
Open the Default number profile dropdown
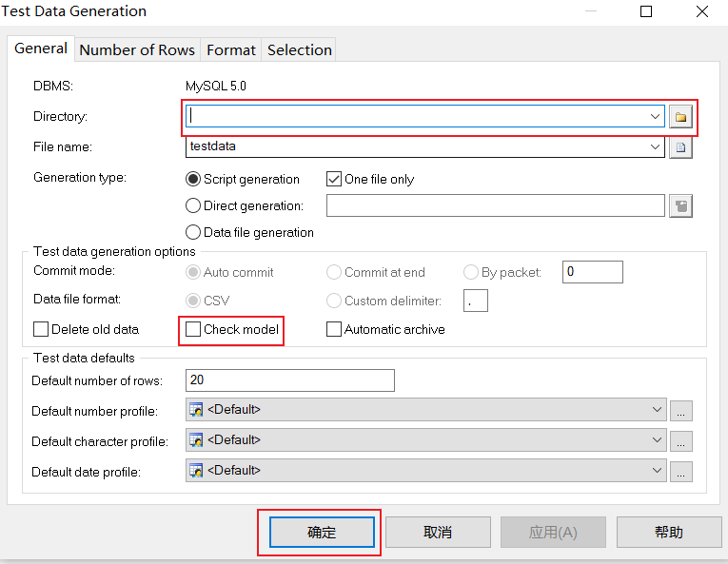(x=657, y=410)
